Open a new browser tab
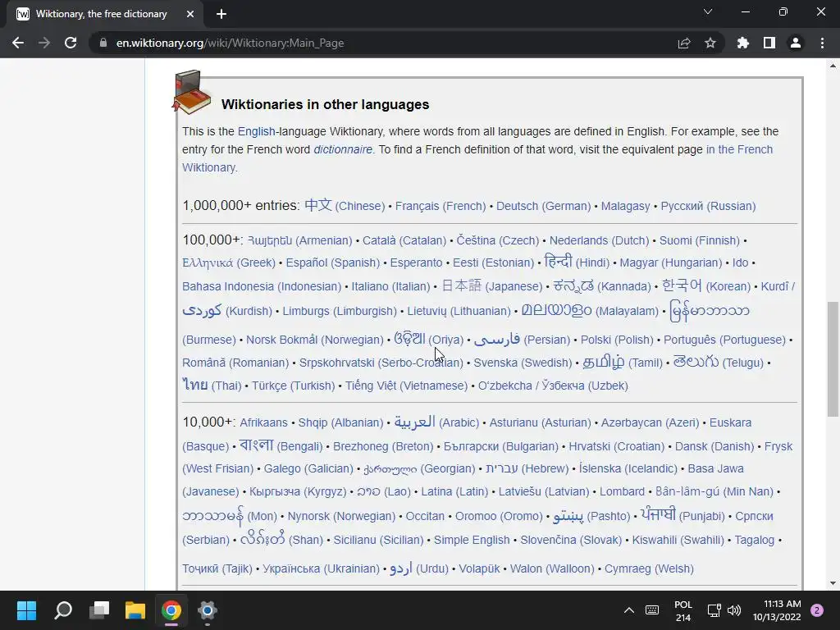The image size is (840, 630). point(221,14)
